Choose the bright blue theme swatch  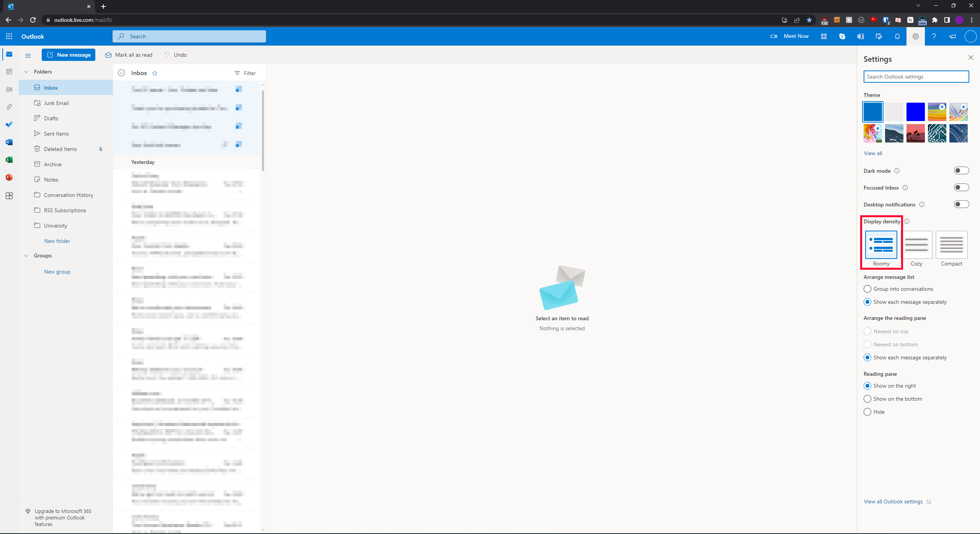pos(915,112)
